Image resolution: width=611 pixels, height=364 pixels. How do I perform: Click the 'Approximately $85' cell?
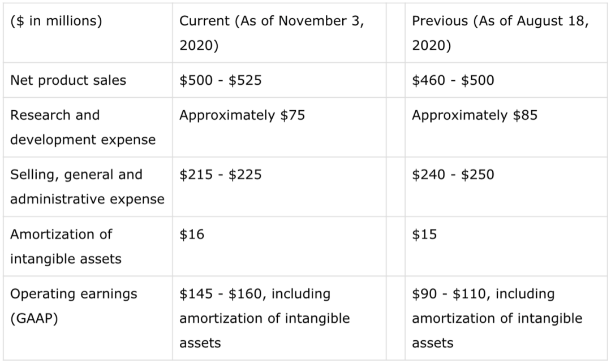pyautogui.click(x=475, y=115)
